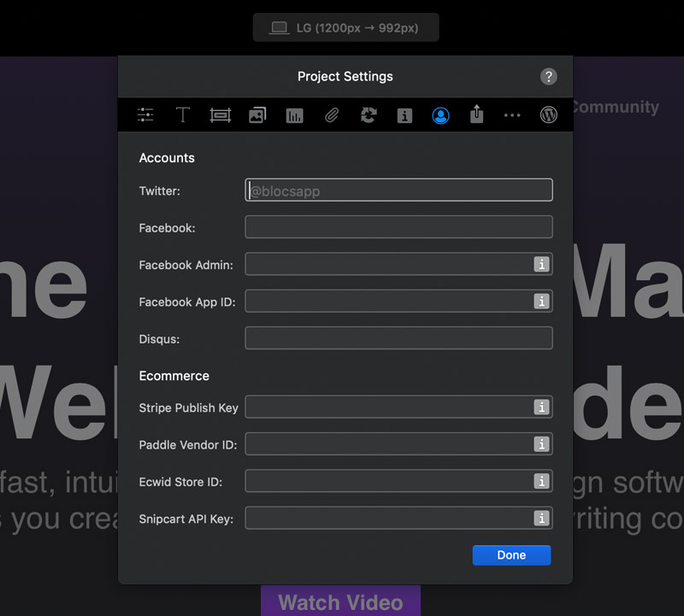
Task: Click the Facebook App ID: label
Action: [187, 302]
